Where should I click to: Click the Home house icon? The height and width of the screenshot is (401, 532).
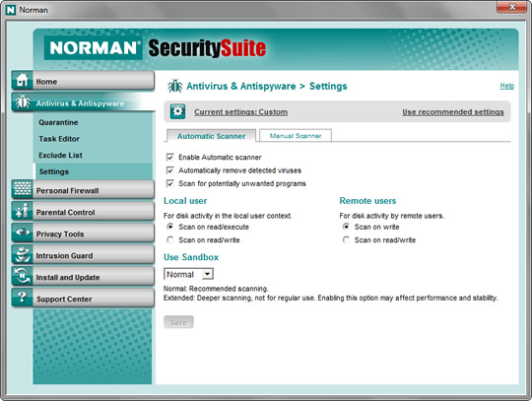pyautogui.click(x=22, y=80)
